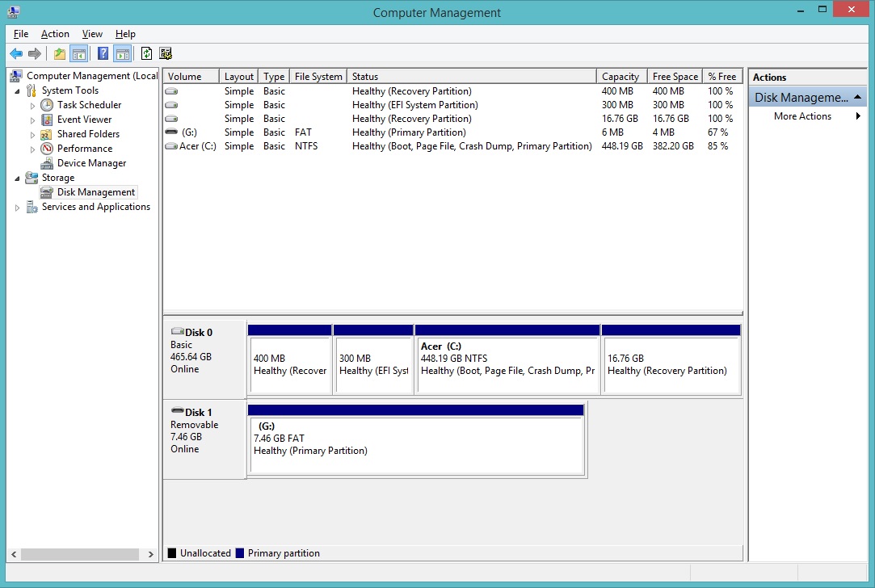Click the Shared Folders icon
The image size is (875, 588).
click(x=47, y=134)
